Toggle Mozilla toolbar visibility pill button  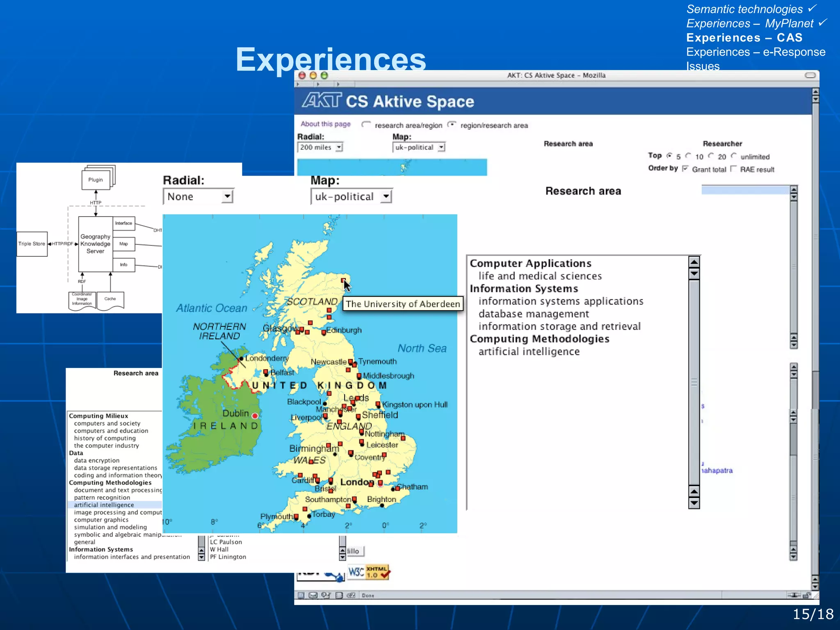[810, 75]
